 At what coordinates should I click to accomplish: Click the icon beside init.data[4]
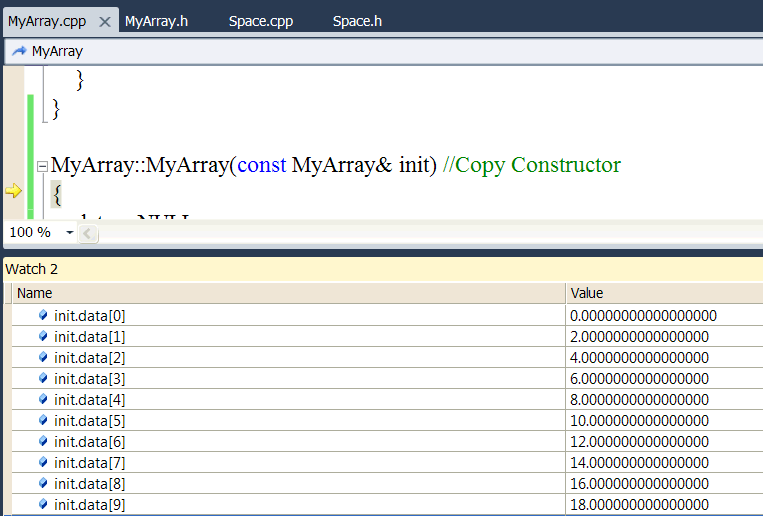point(43,399)
